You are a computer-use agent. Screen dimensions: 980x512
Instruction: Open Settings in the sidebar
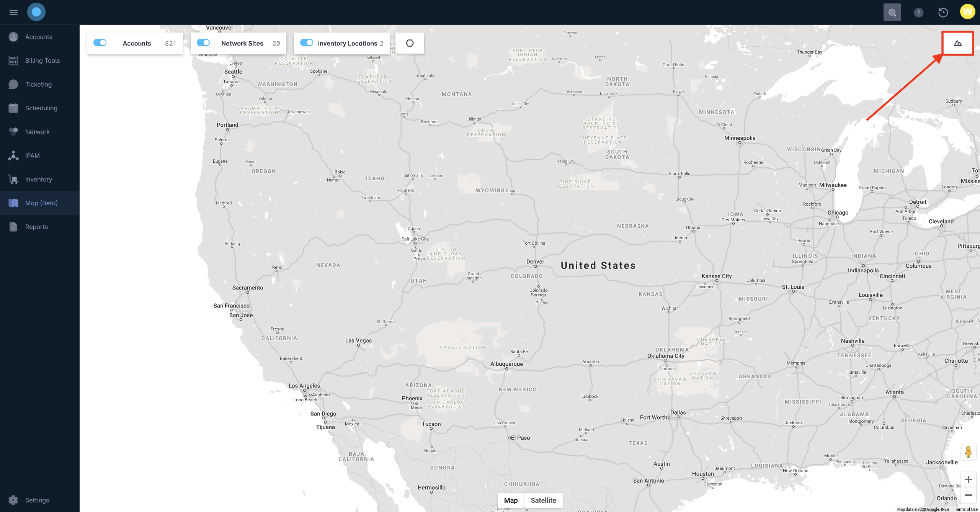[40, 500]
